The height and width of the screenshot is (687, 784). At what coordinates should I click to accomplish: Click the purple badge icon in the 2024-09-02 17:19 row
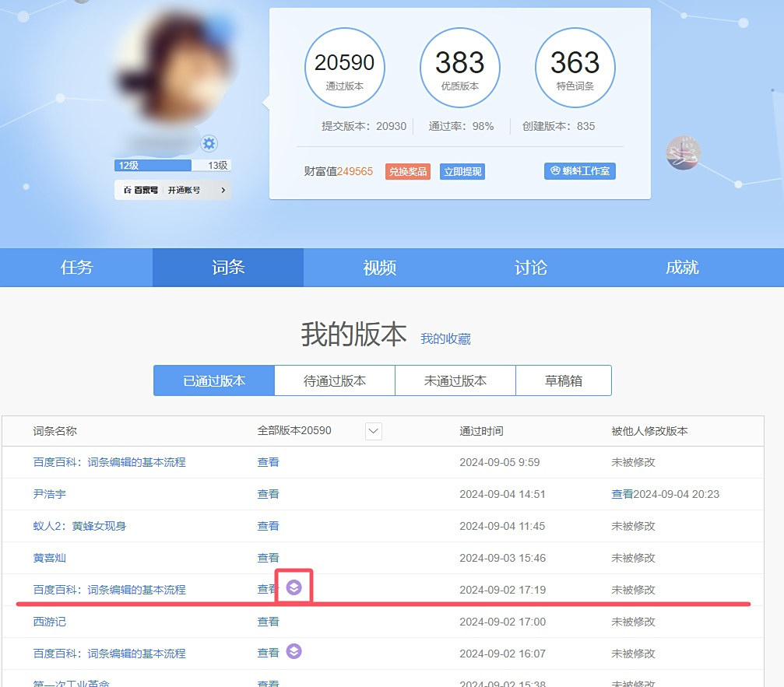pyautogui.click(x=294, y=587)
